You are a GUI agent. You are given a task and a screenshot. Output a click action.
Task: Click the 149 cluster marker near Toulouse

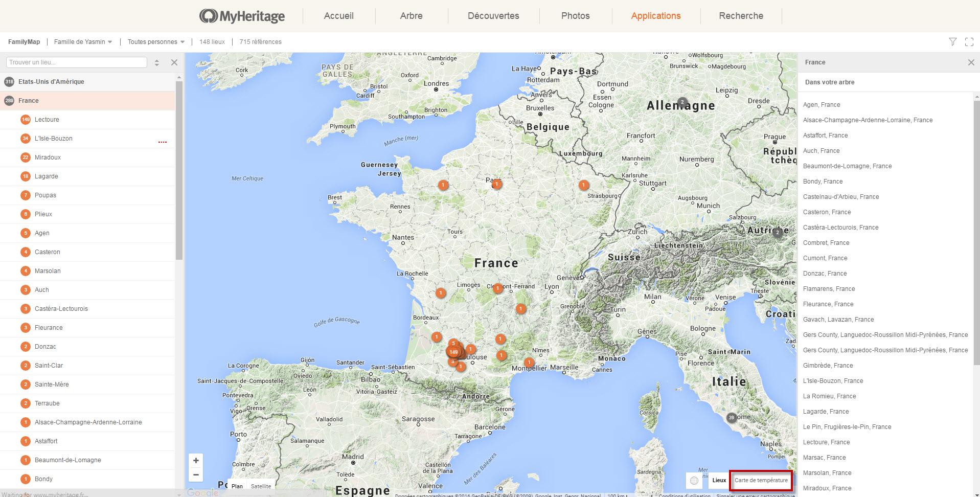coord(453,352)
